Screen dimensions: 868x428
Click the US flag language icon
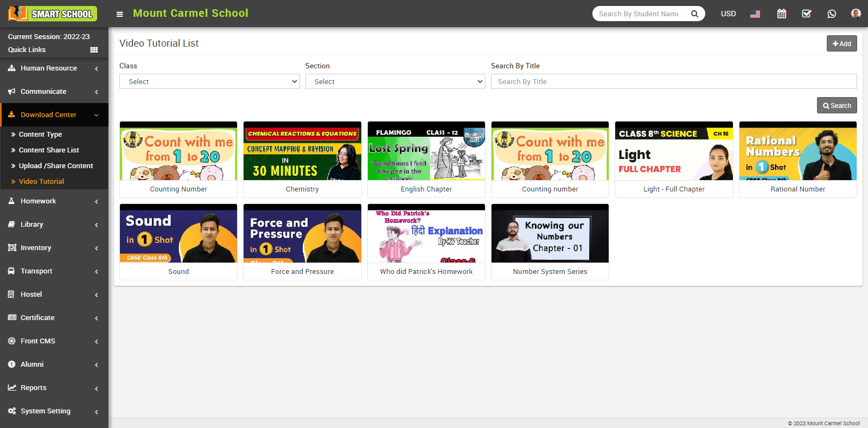point(755,14)
